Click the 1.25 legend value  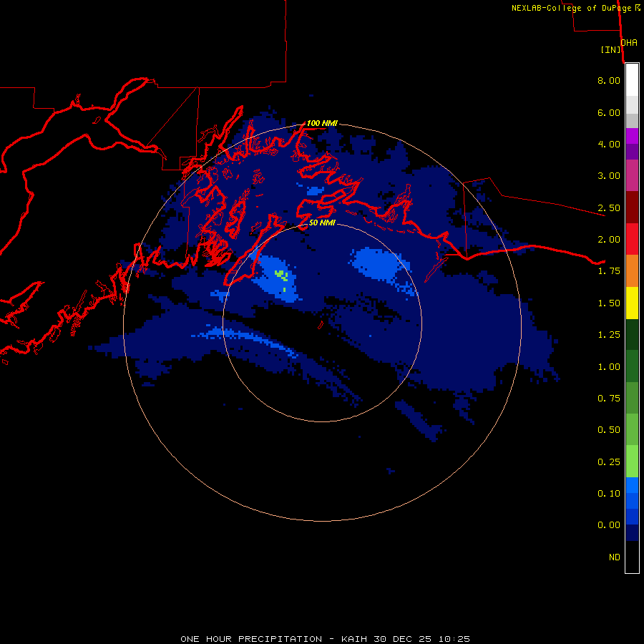(609, 335)
